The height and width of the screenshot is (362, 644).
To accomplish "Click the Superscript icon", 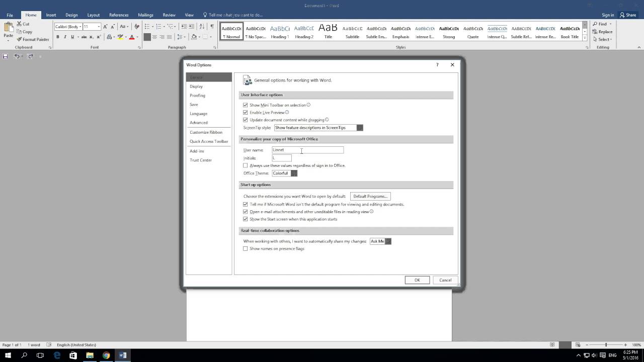I will click(x=99, y=37).
